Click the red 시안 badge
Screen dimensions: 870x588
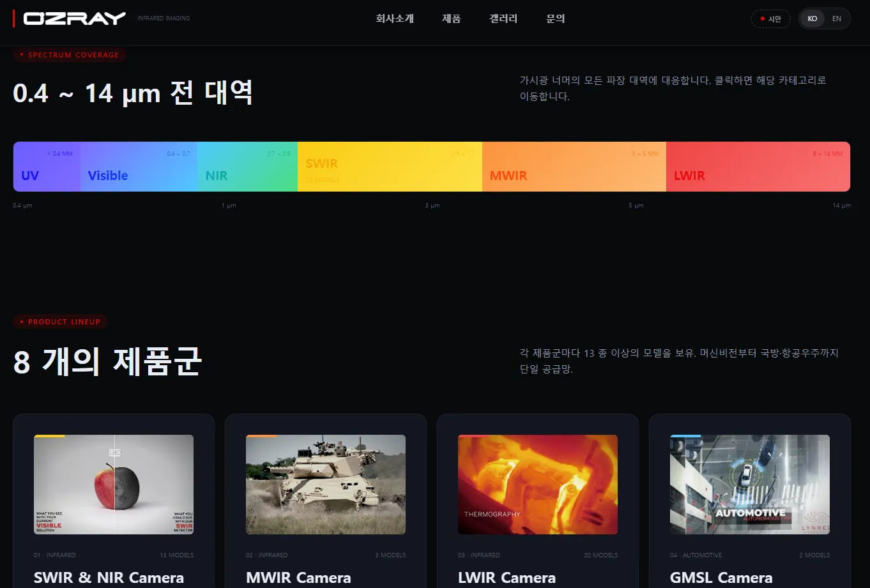[770, 19]
